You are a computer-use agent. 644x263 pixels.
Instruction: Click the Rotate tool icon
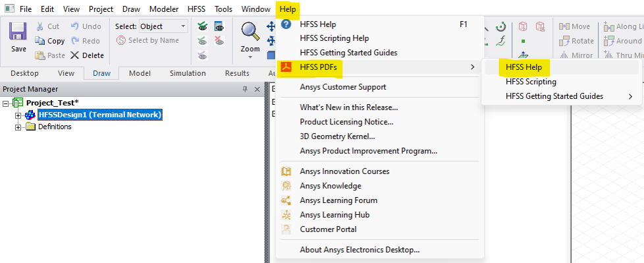pos(564,41)
